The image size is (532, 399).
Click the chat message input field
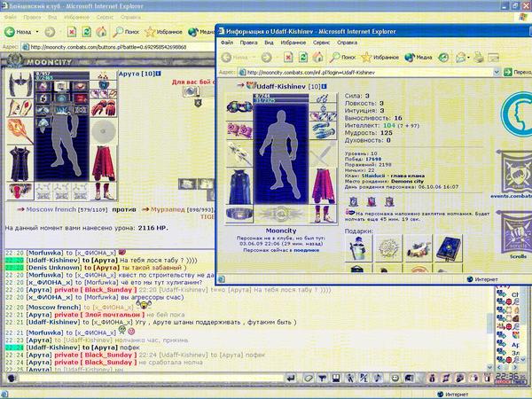click(x=150, y=378)
